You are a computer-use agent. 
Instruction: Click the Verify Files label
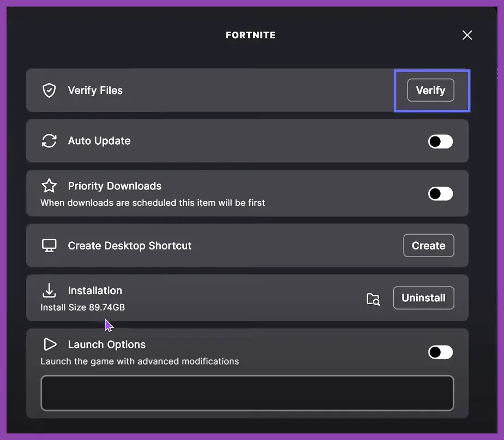coord(95,91)
